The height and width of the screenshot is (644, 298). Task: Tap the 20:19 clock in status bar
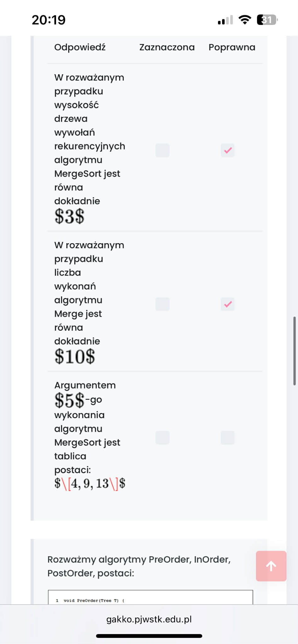click(49, 20)
